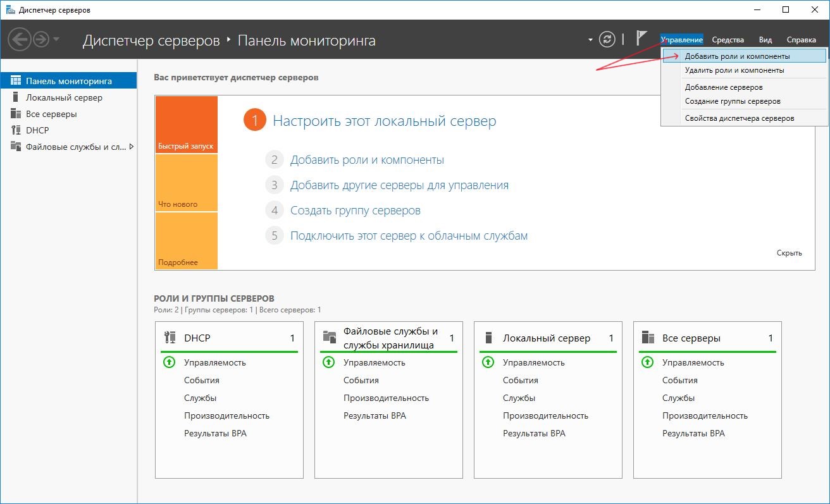This screenshot has height=504, width=830.
Task: Click the Настроить этот локальный сервер link
Action: coord(384,121)
